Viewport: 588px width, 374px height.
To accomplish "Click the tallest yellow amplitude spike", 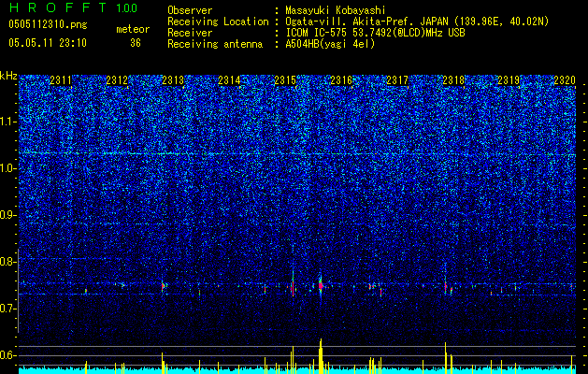I will click(x=321, y=356).
